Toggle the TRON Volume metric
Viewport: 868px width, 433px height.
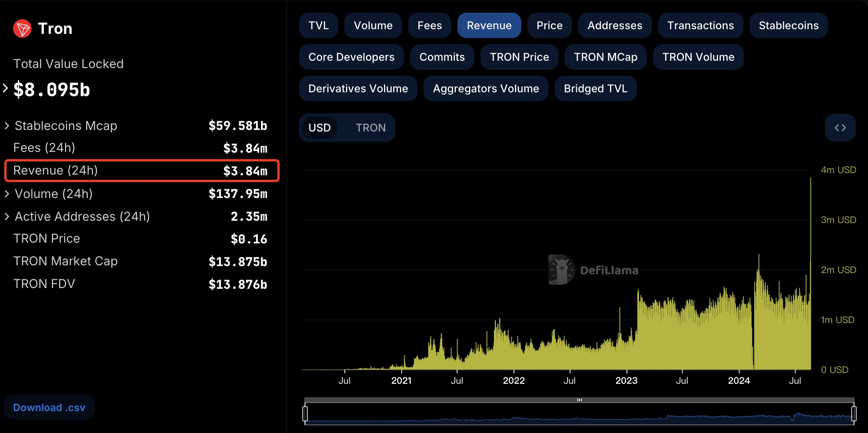(698, 57)
